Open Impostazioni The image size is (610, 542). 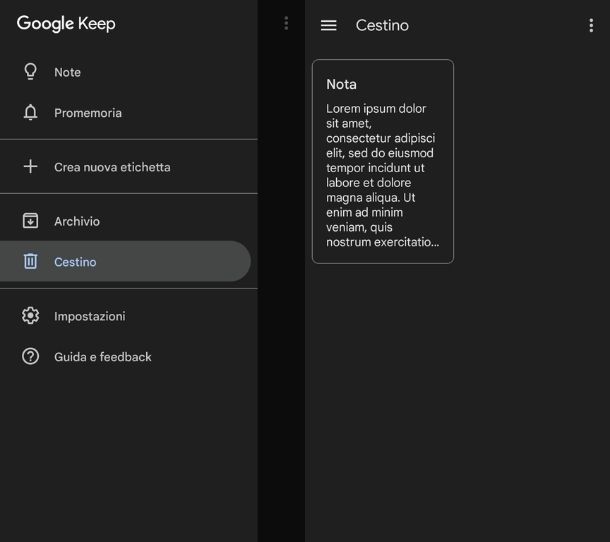(129, 316)
